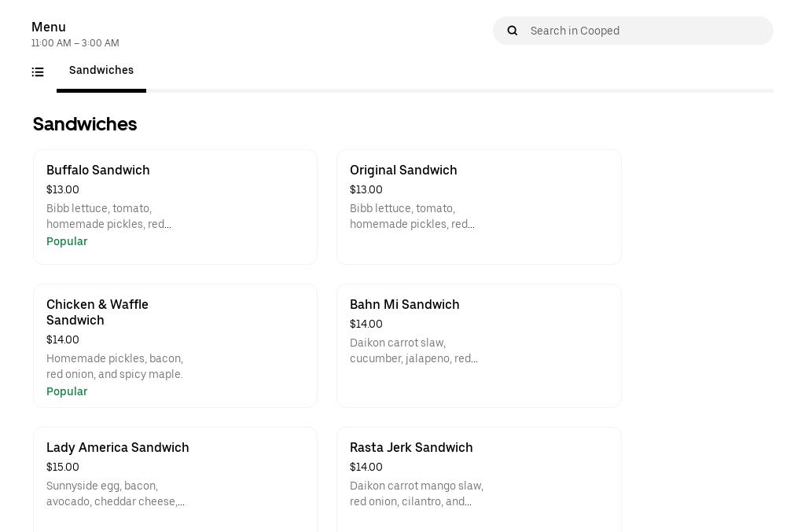Click the $15.00 Lady America price
Viewport: 805px width, 532px height.
(x=63, y=468)
